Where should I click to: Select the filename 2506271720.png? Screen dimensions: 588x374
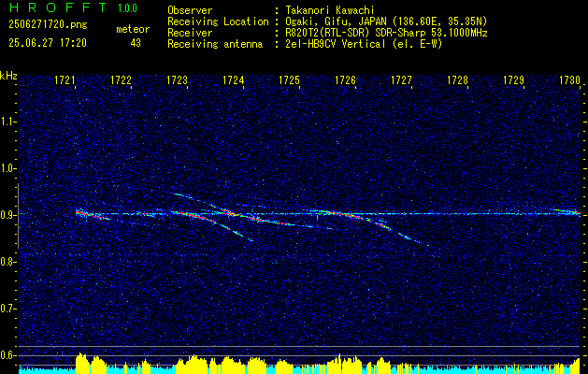coord(48,25)
